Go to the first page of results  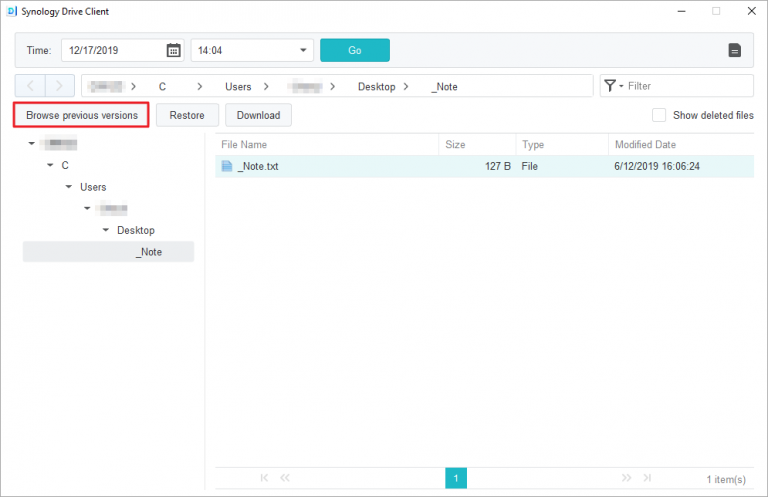pos(264,479)
